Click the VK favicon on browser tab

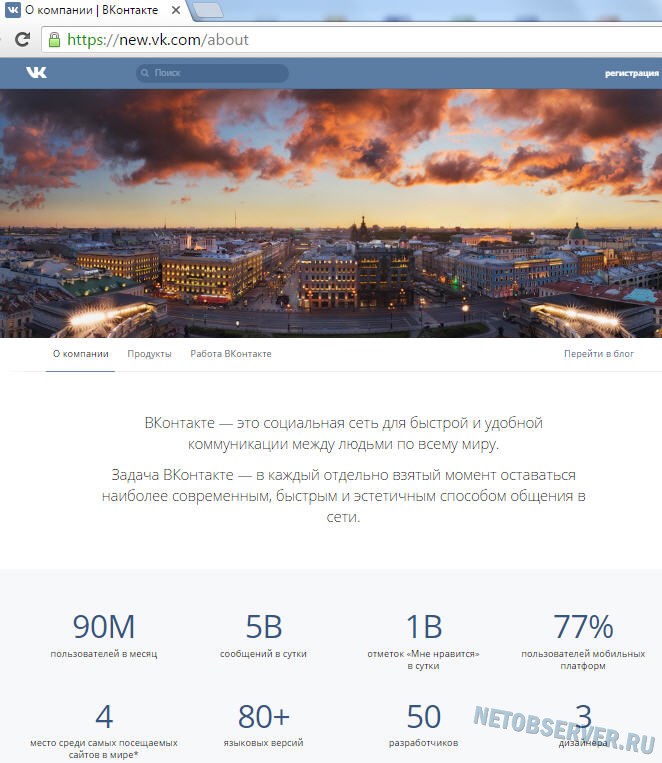(x=13, y=10)
